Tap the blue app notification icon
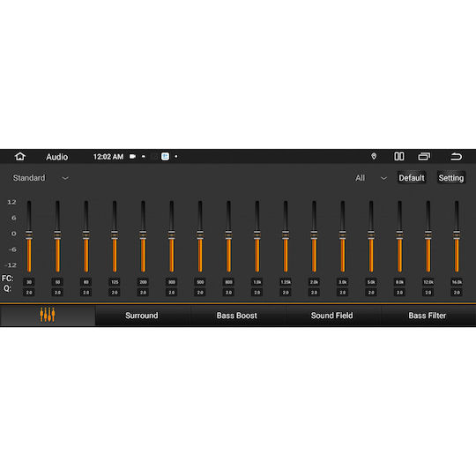This screenshot has width=476, height=476. 165,157
